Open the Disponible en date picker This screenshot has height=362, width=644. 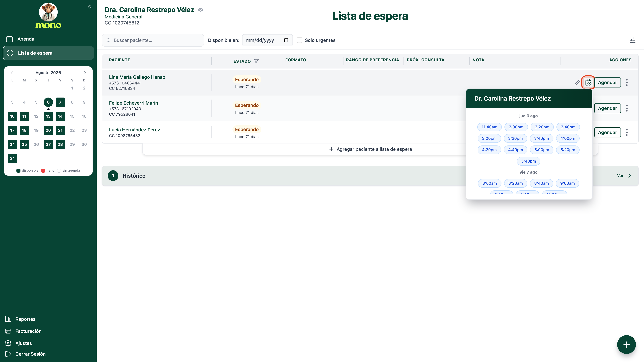tap(286, 40)
